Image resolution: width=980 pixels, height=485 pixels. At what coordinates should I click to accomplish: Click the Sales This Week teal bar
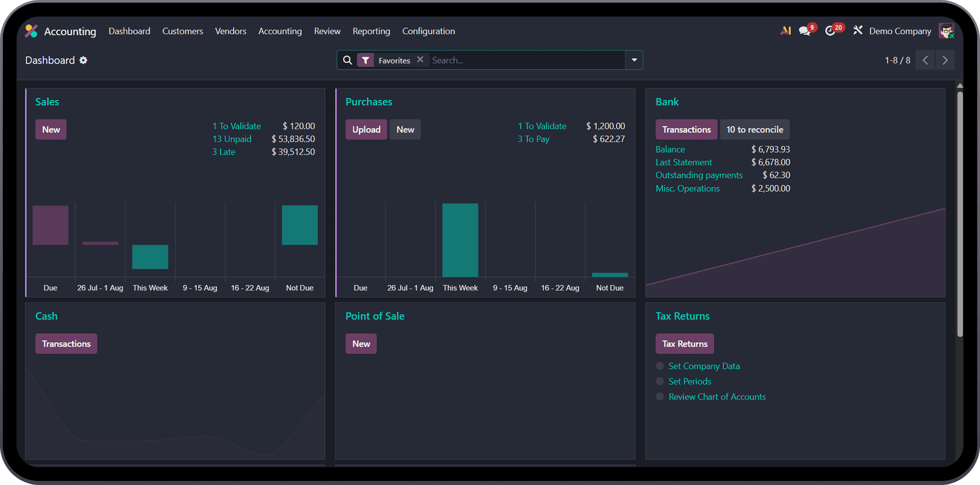[150, 257]
